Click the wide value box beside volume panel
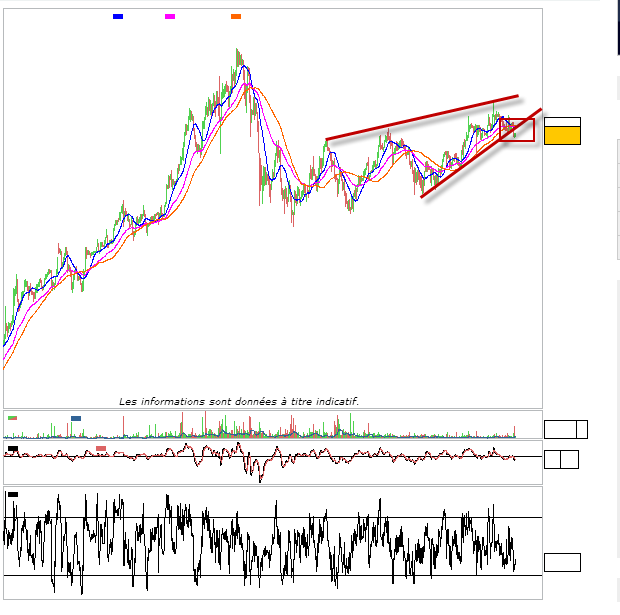The width and height of the screenshot is (620, 615). [x=560, y=429]
